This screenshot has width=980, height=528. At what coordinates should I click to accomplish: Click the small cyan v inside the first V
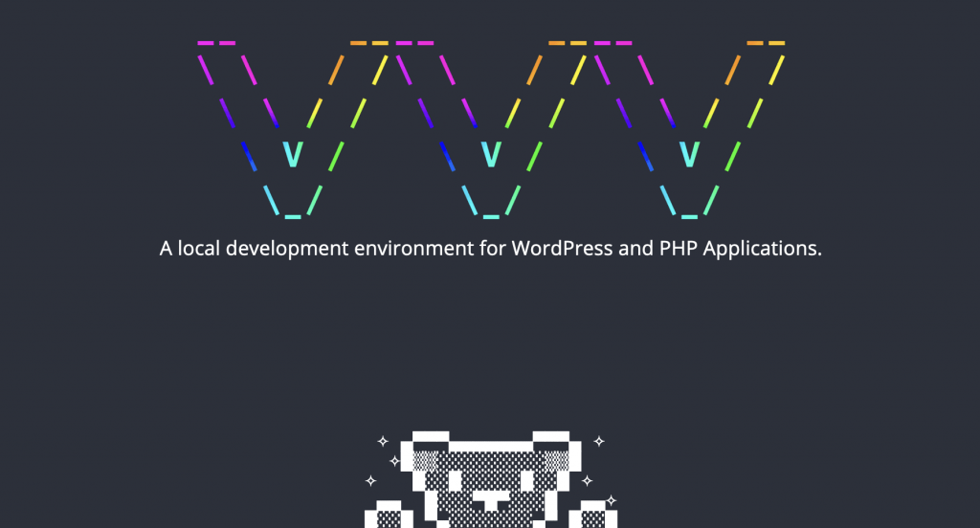(293, 153)
